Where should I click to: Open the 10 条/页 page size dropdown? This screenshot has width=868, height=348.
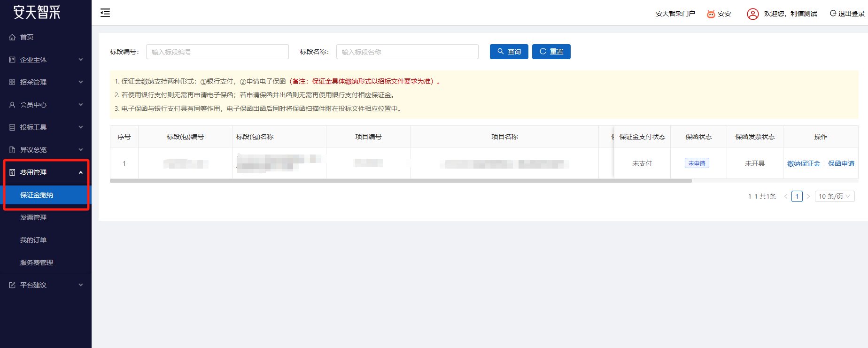(x=834, y=196)
